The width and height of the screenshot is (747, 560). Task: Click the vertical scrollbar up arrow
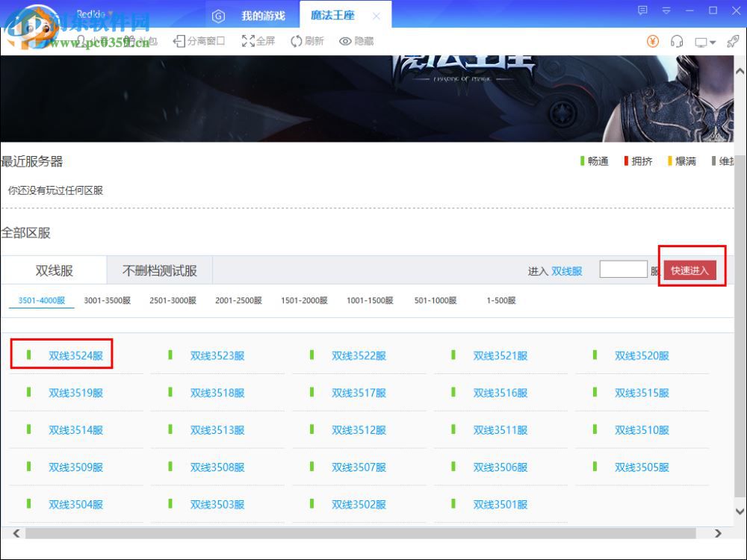[x=740, y=72]
